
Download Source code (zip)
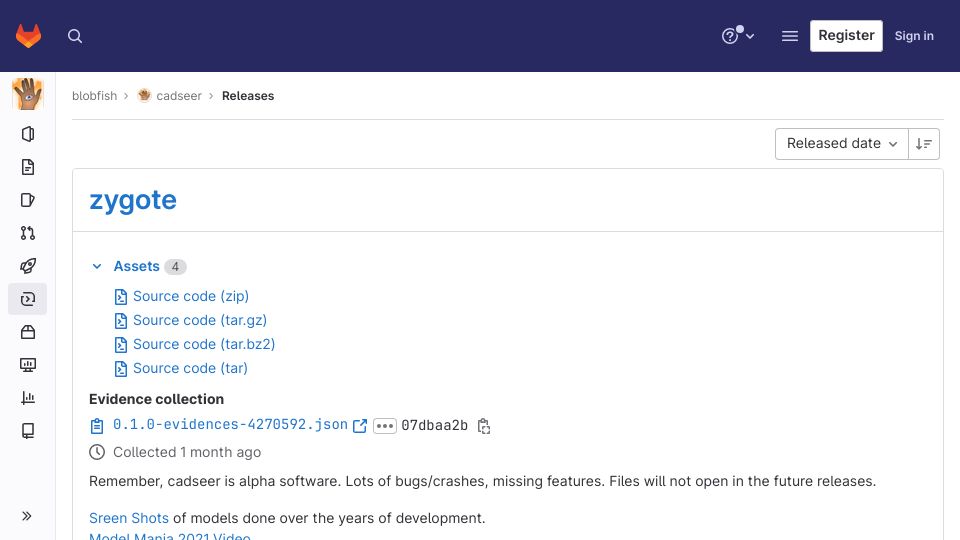coord(190,296)
